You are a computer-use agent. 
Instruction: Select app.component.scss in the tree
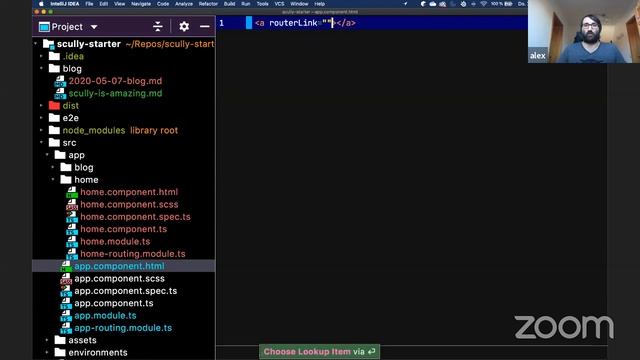tap(119, 278)
